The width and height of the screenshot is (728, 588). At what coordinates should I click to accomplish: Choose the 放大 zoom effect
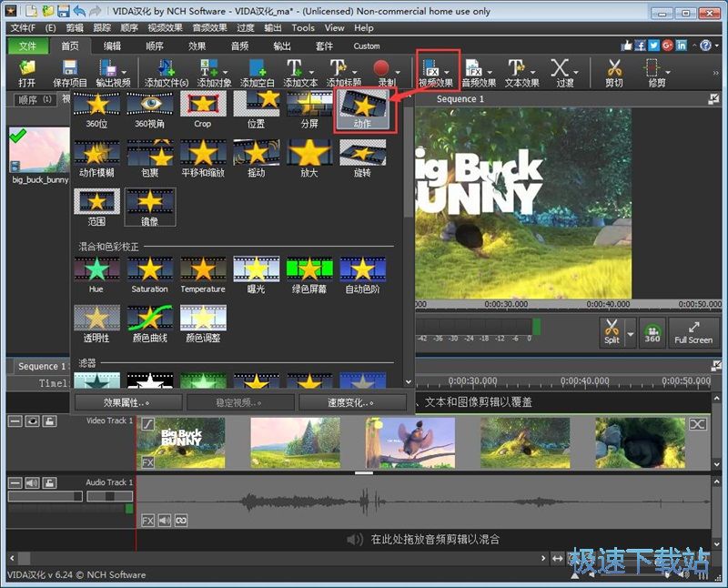309,159
